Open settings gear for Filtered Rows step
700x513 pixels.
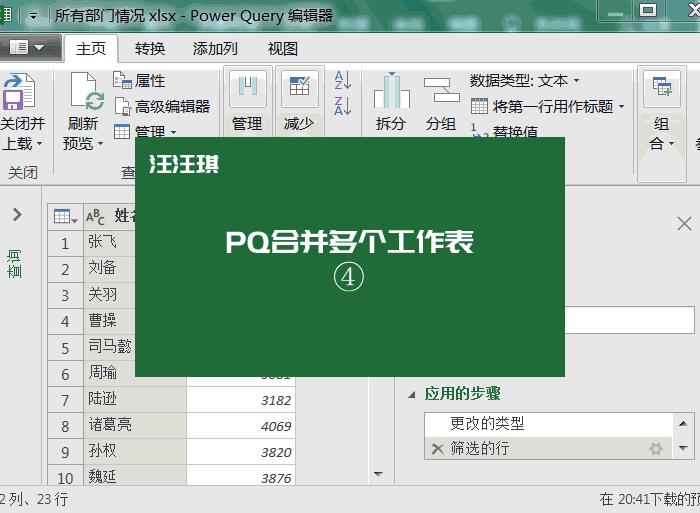coord(656,449)
